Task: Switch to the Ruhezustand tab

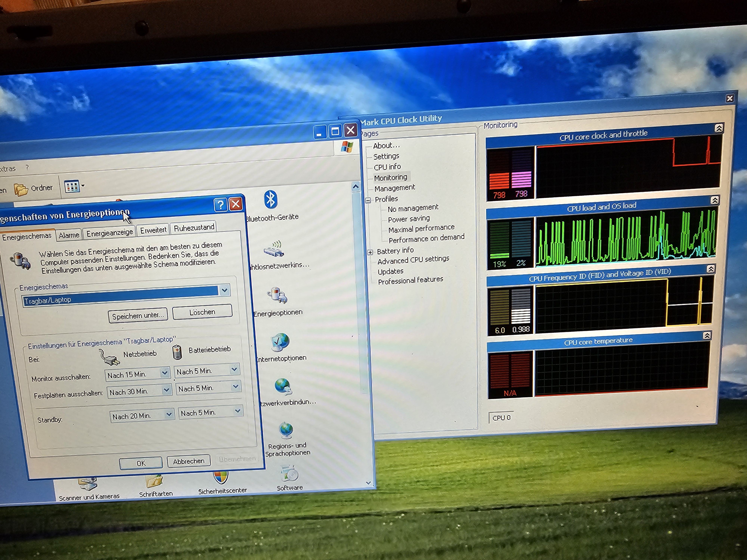Action: coord(194,228)
